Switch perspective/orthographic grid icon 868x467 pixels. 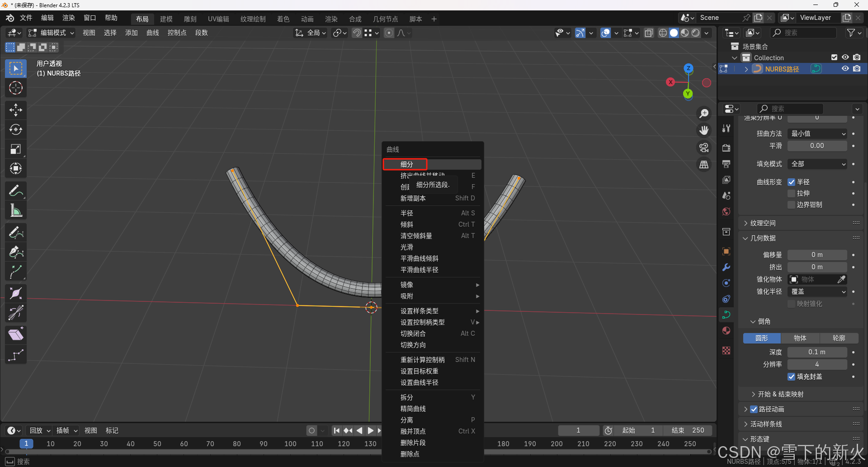pyautogui.click(x=704, y=165)
